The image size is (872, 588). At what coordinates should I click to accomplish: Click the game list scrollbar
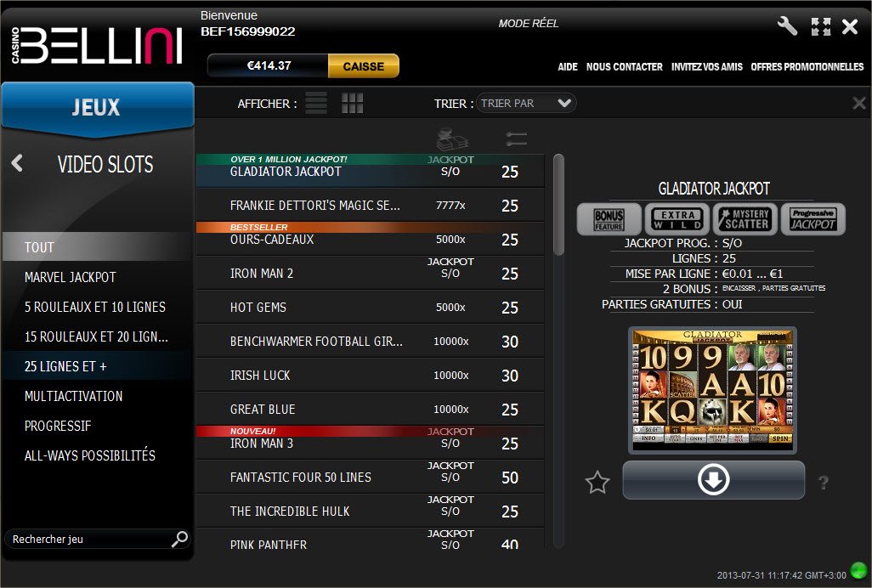point(559,205)
